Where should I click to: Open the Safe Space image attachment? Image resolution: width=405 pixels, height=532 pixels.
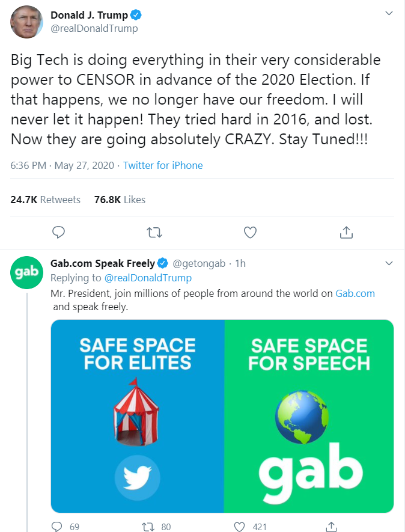(x=222, y=416)
